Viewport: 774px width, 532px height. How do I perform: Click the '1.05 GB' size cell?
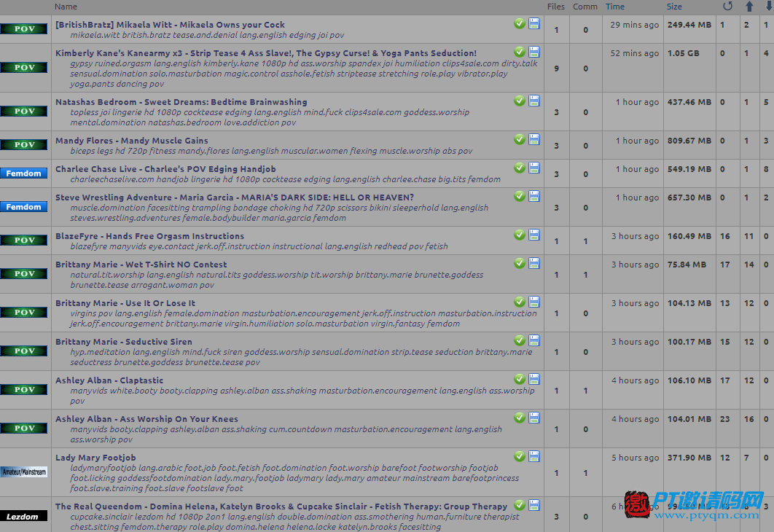point(683,53)
